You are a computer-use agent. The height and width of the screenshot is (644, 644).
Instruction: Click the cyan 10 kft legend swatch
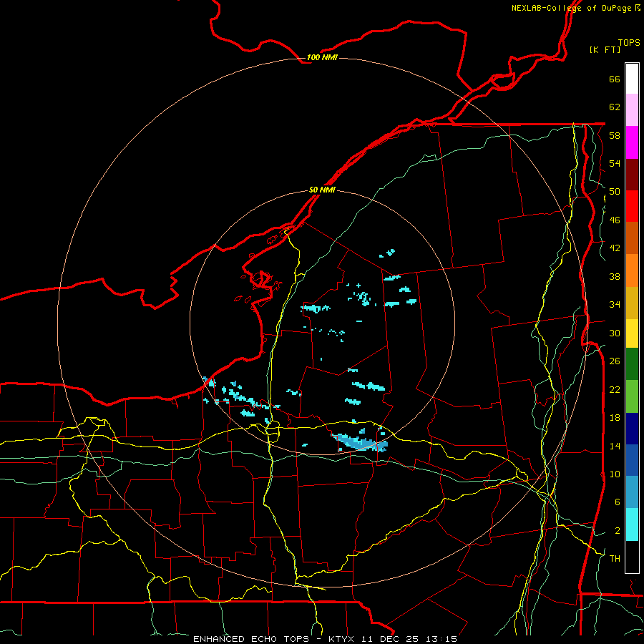tap(632, 525)
